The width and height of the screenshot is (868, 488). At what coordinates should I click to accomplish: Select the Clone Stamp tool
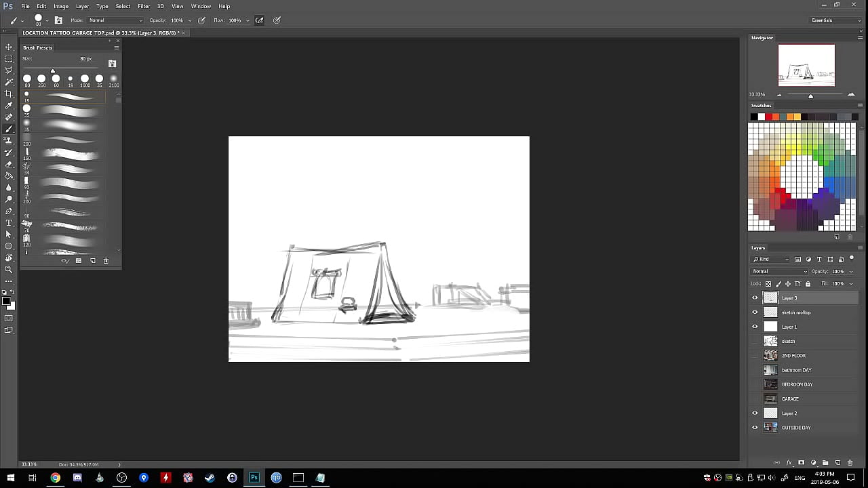9,141
